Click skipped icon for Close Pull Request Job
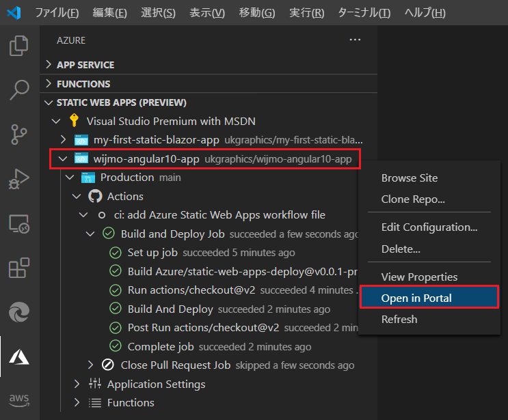This screenshot has height=420, width=508. [x=108, y=365]
